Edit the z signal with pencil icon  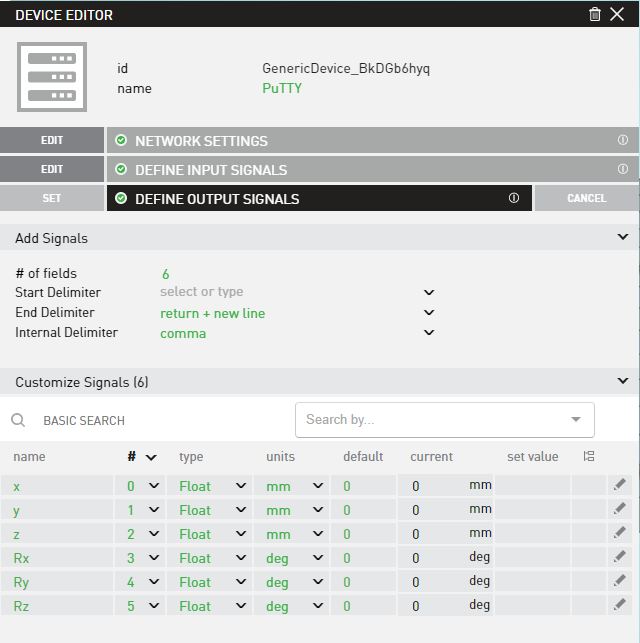pyautogui.click(x=620, y=533)
